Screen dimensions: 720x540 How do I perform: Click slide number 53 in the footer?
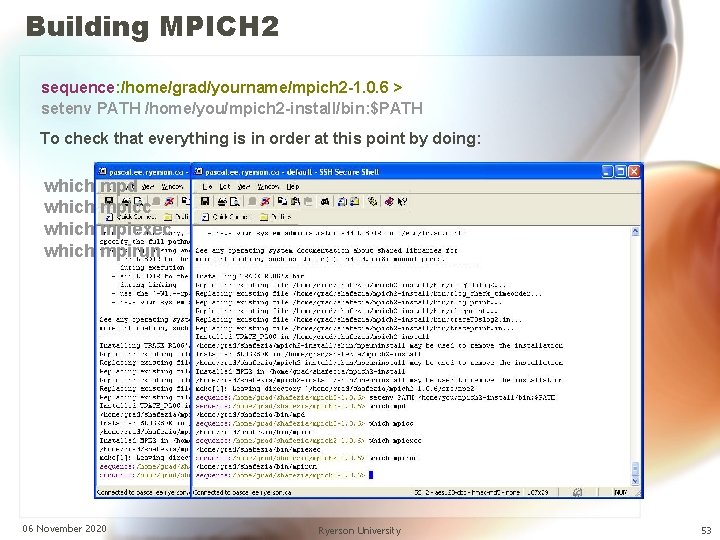[706, 530]
